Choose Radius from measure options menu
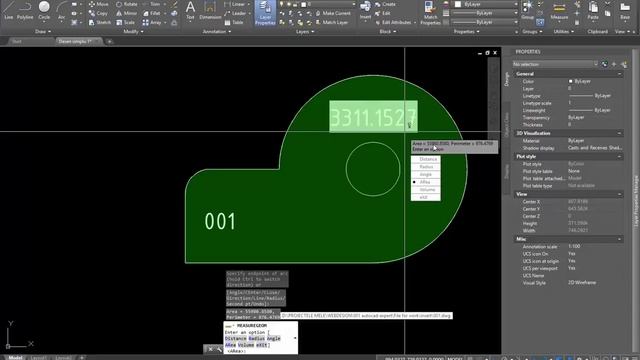The image size is (640, 360). tap(425, 167)
